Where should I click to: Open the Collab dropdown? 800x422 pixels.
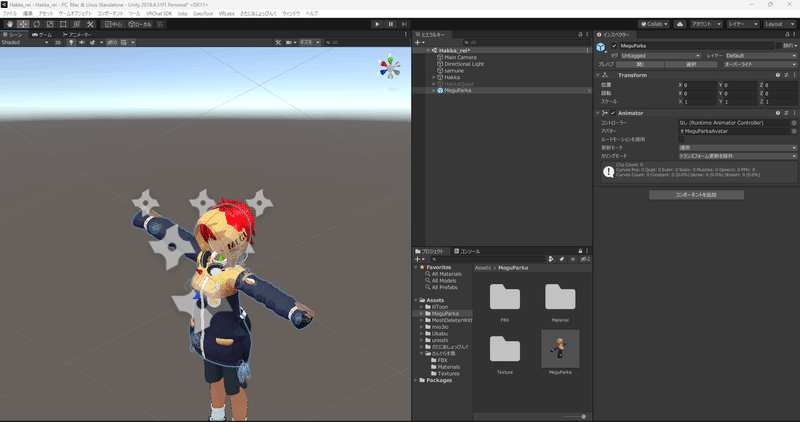(x=654, y=24)
